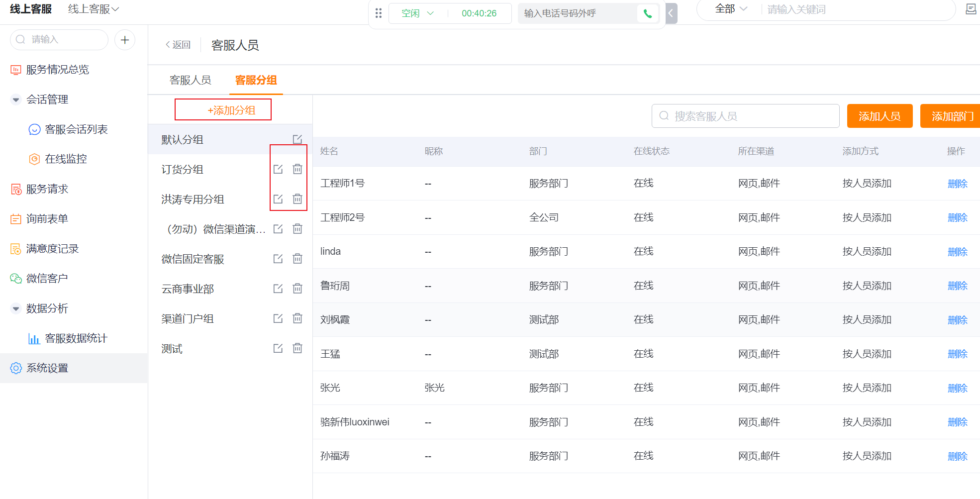Go back using 返回 link
This screenshot has width=980, height=499.
click(178, 45)
